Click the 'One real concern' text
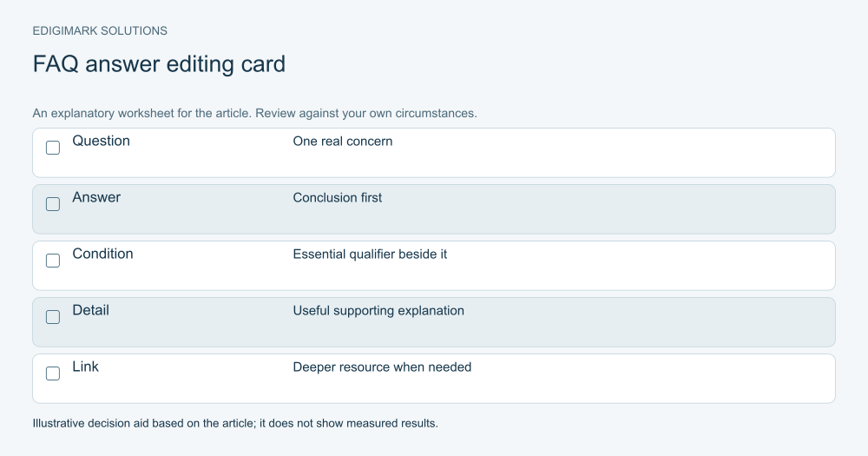 click(x=343, y=142)
